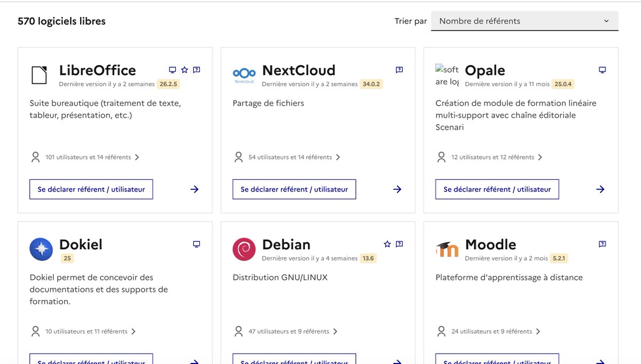Click the desktop icon on Dokiel card
Image resolution: width=641 pixels, height=364 pixels.
point(197,244)
